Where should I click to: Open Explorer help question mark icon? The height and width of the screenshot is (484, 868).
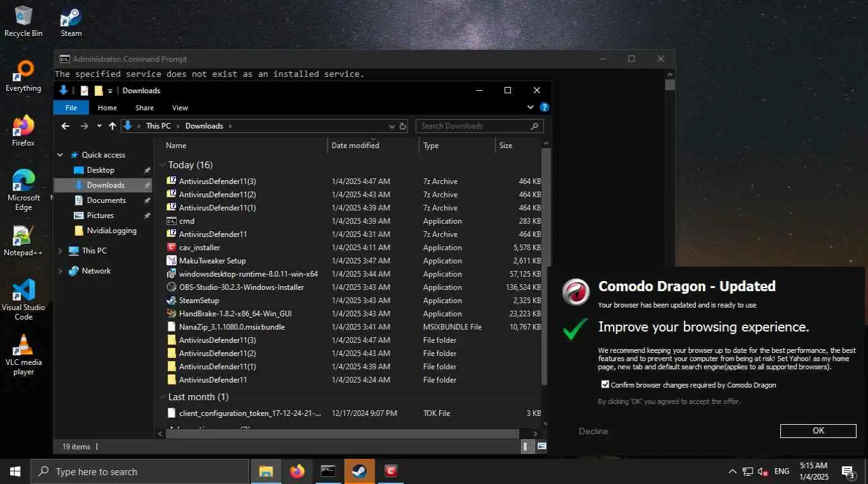(x=544, y=108)
